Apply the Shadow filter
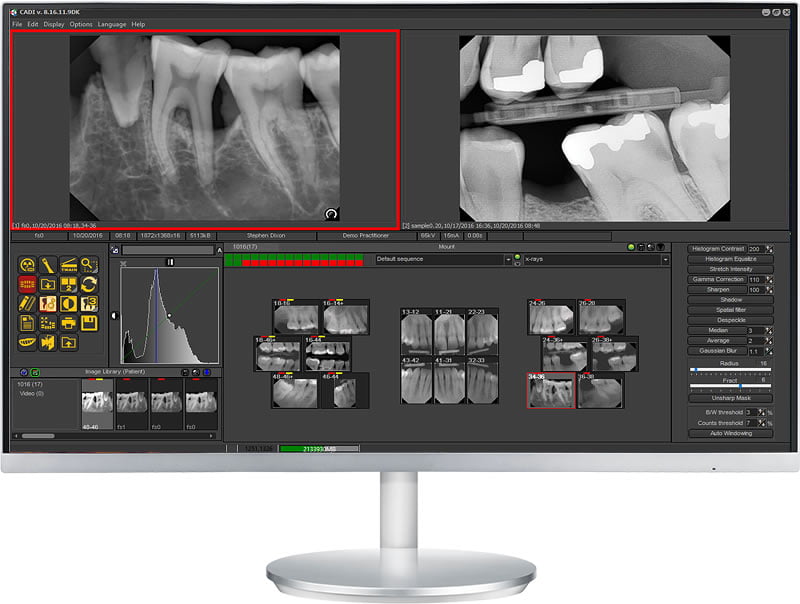 pyautogui.click(x=731, y=300)
